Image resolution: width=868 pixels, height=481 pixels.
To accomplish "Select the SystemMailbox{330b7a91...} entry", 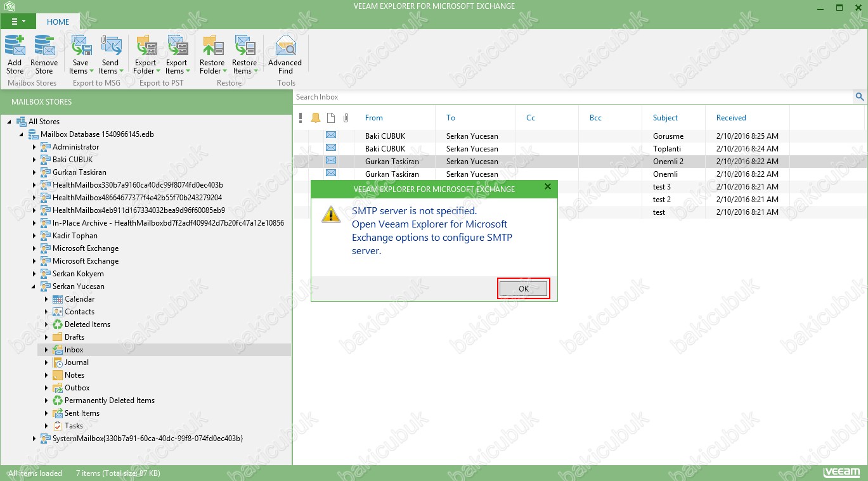I will (148, 439).
